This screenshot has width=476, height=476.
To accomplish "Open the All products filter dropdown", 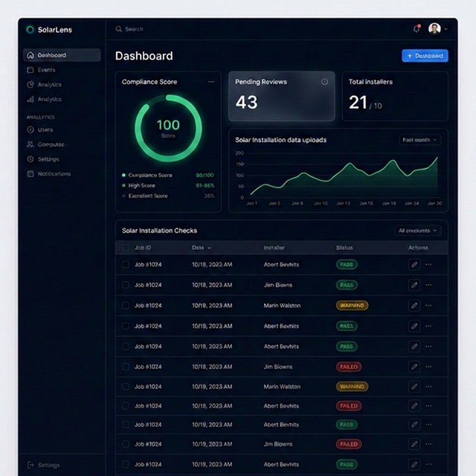I will tap(418, 231).
